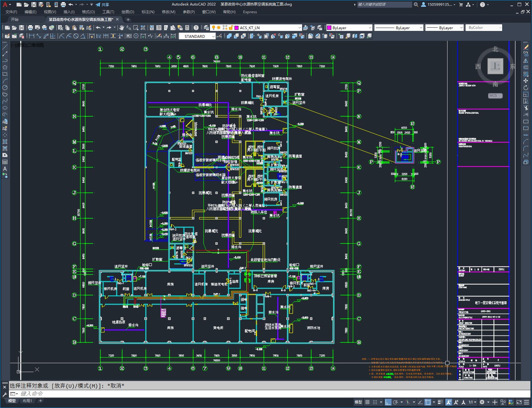This screenshot has width=532, height=408.
Task: Click the Clean Screen icon in status bar
Action: tap(519, 402)
